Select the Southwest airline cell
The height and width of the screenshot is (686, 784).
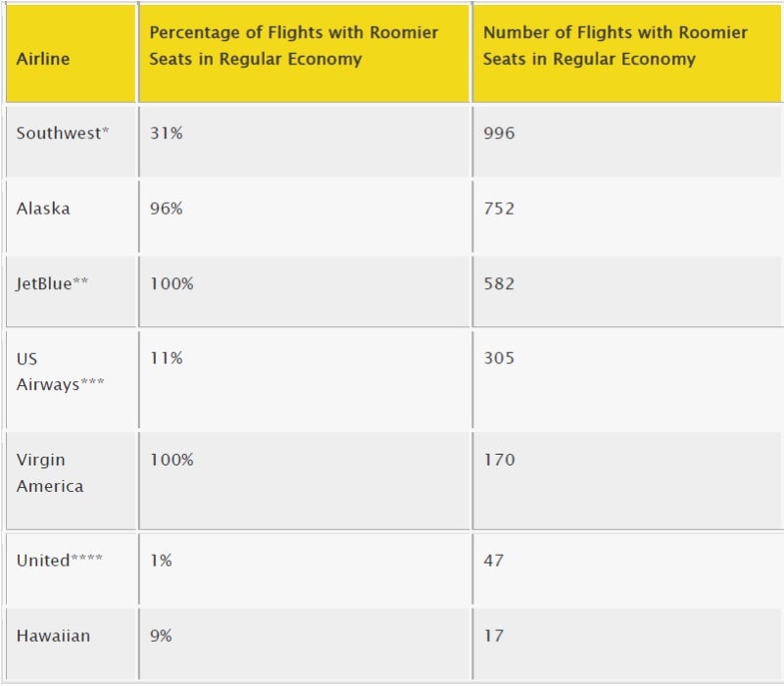[x=71, y=141]
